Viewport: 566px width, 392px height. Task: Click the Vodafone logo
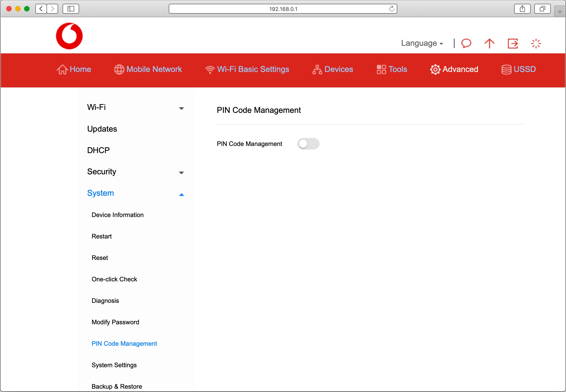point(69,36)
